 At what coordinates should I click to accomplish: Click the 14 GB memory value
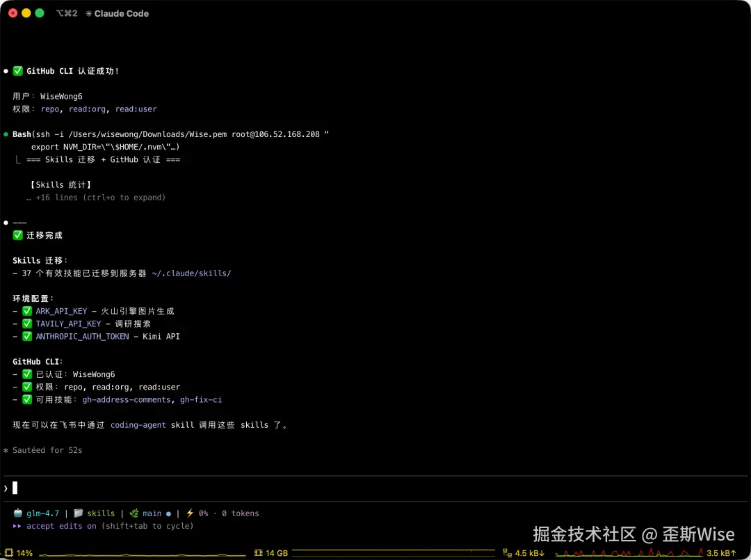tap(276, 553)
